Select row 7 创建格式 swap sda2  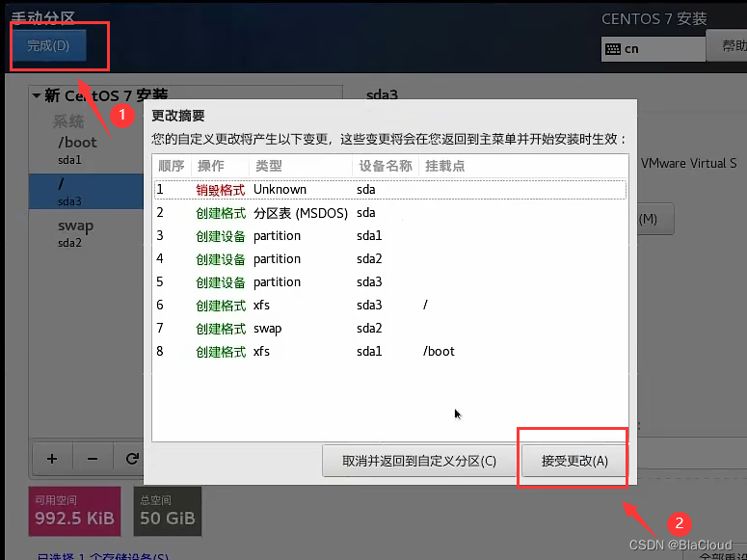click(x=389, y=329)
